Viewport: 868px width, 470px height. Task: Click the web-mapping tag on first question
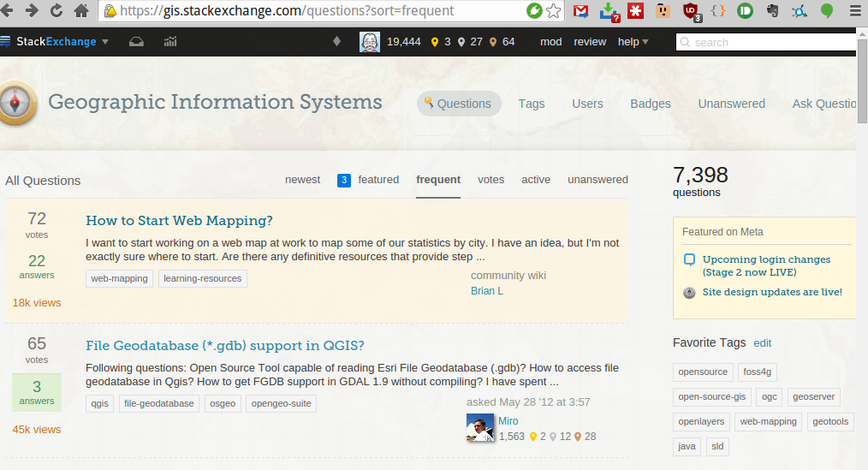tap(119, 278)
